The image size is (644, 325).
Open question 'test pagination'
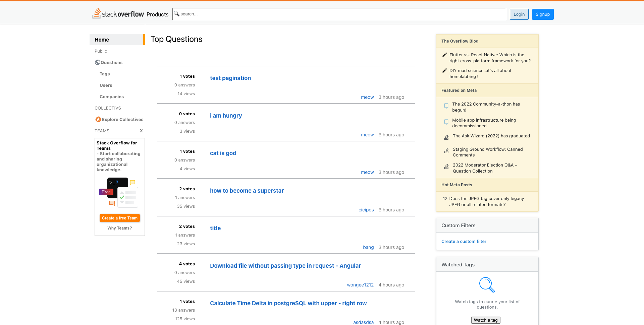pos(230,78)
